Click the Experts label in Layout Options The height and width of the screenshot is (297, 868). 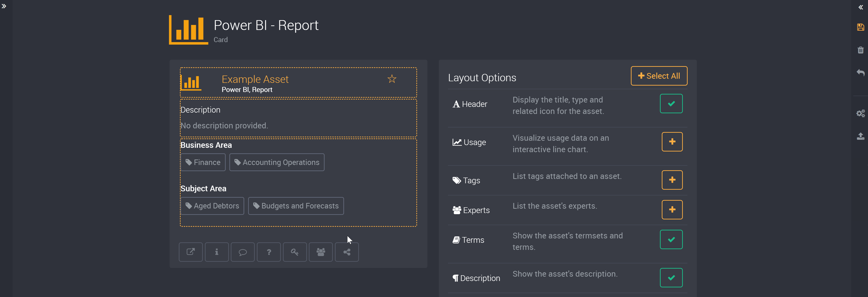[x=471, y=210]
